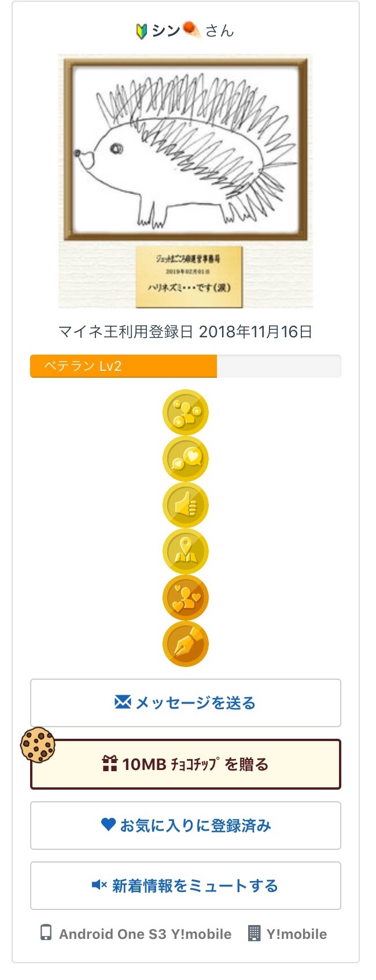This screenshot has width=376, height=980.
Task: Click the ベテラン Lv2 level progress bar
Action: [x=185, y=366]
